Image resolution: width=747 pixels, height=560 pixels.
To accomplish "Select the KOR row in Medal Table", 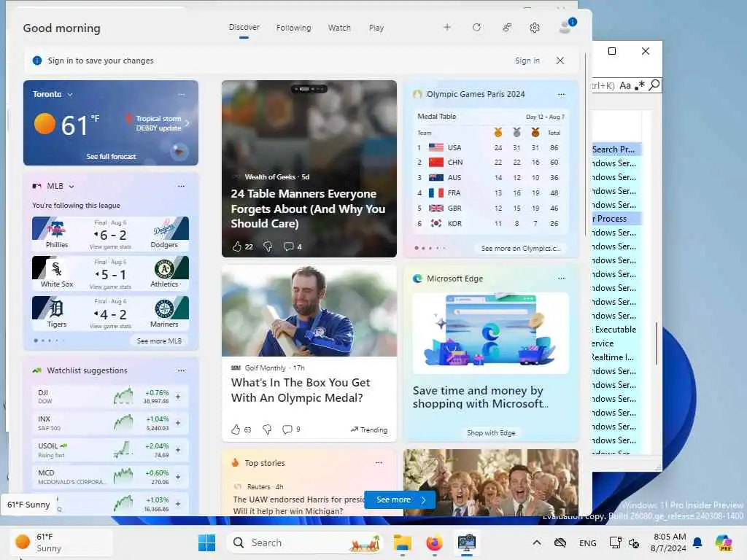I will point(490,223).
